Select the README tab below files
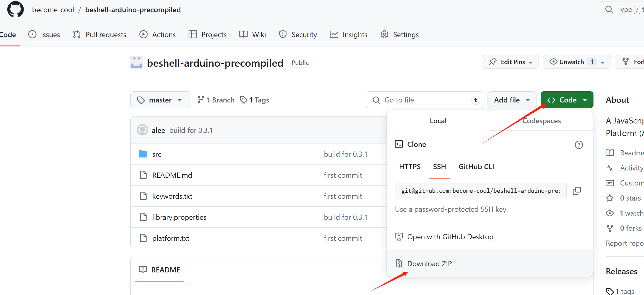 (x=159, y=270)
